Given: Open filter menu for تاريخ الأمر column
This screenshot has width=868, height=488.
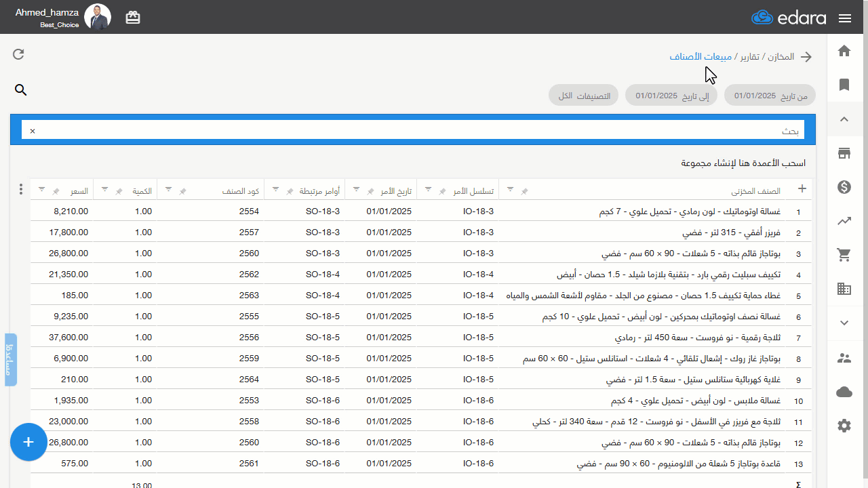Looking at the screenshot, I should [356, 189].
